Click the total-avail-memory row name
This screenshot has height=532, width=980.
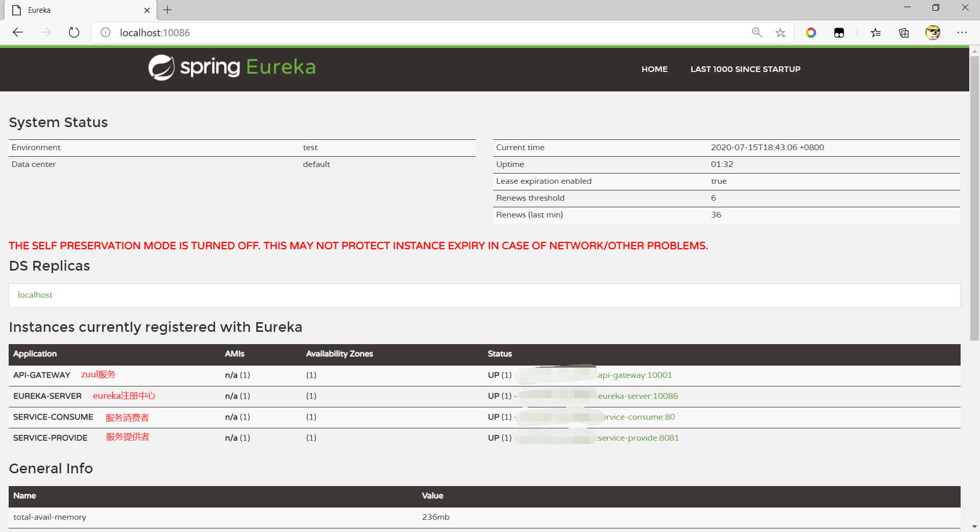tap(50, 517)
